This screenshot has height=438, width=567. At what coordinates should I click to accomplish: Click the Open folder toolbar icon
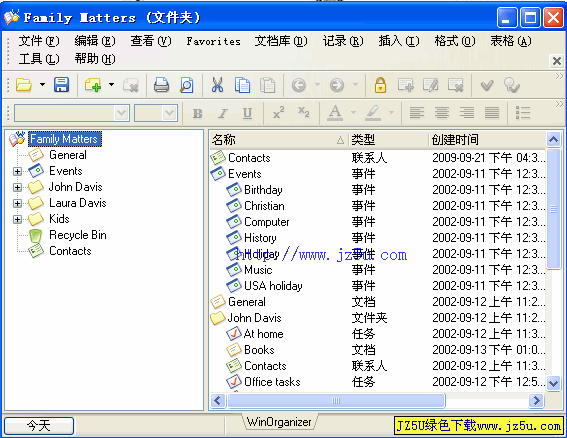[x=24, y=85]
